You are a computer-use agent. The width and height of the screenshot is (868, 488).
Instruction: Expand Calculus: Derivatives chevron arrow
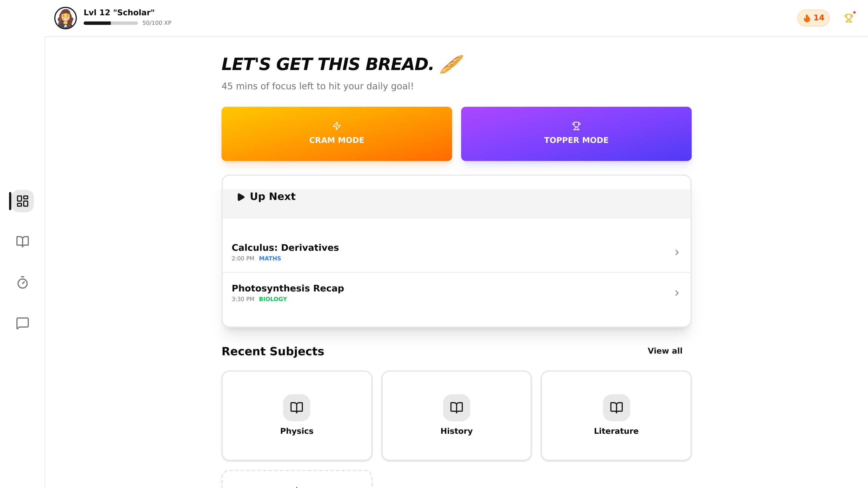click(677, 252)
